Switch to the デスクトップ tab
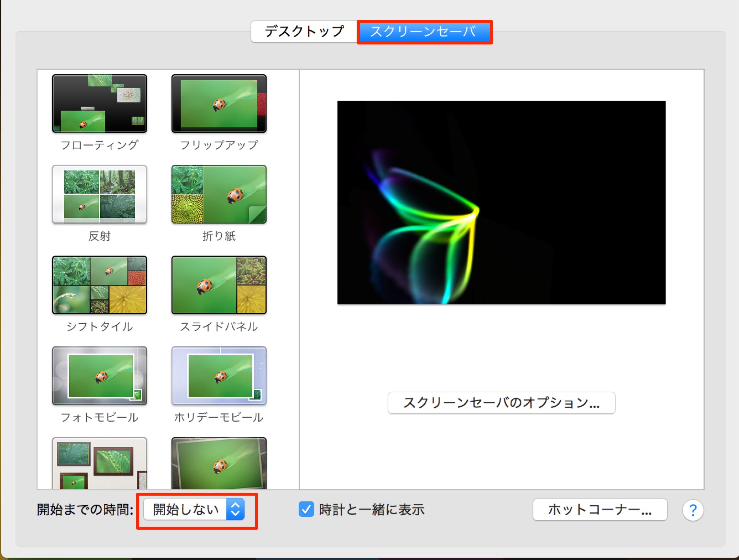Viewport: 739px width, 560px height. [304, 31]
